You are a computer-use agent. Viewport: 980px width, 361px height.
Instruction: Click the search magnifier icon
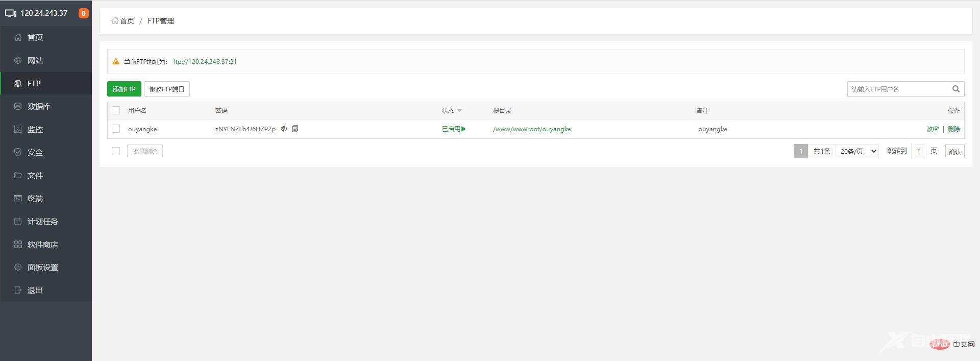coord(955,89)
